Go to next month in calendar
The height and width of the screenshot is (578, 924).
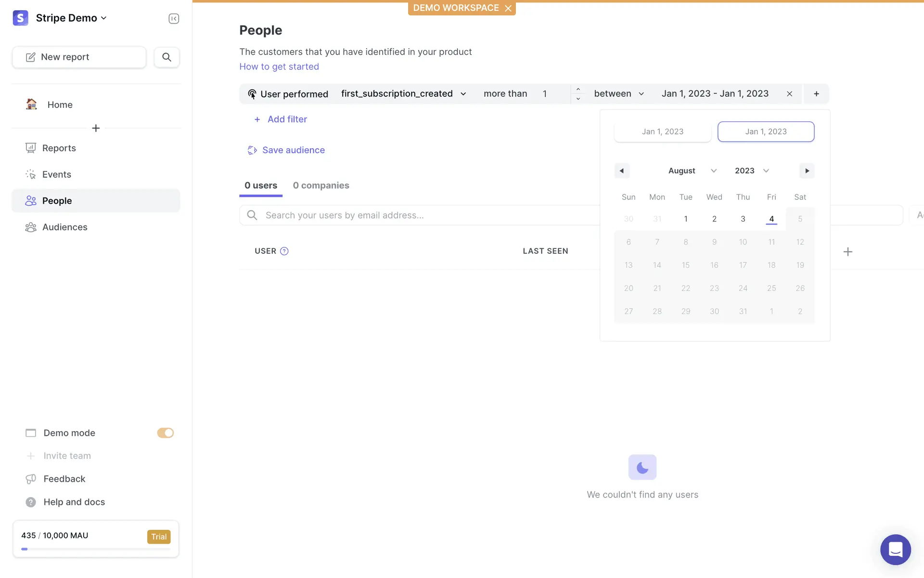[807, 171]
